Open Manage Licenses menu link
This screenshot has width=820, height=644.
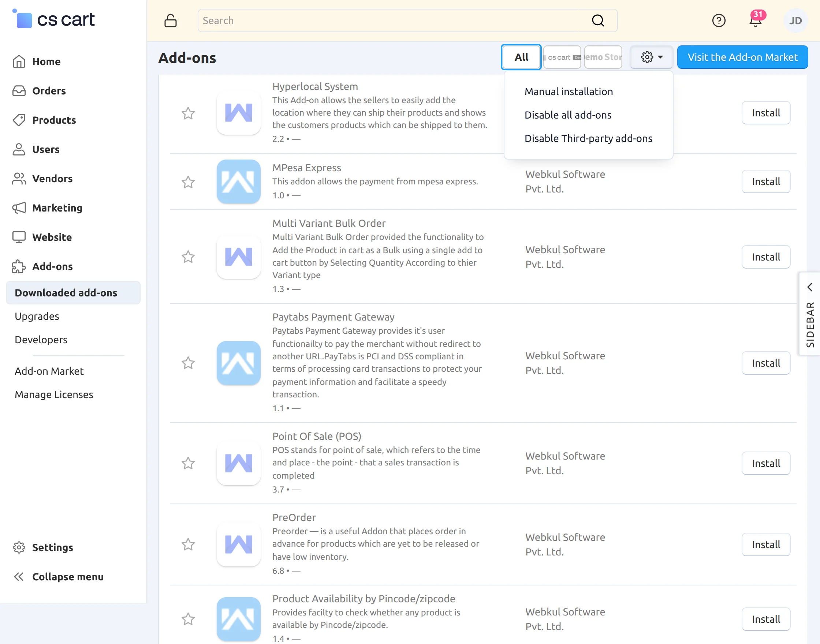(54, 394)
